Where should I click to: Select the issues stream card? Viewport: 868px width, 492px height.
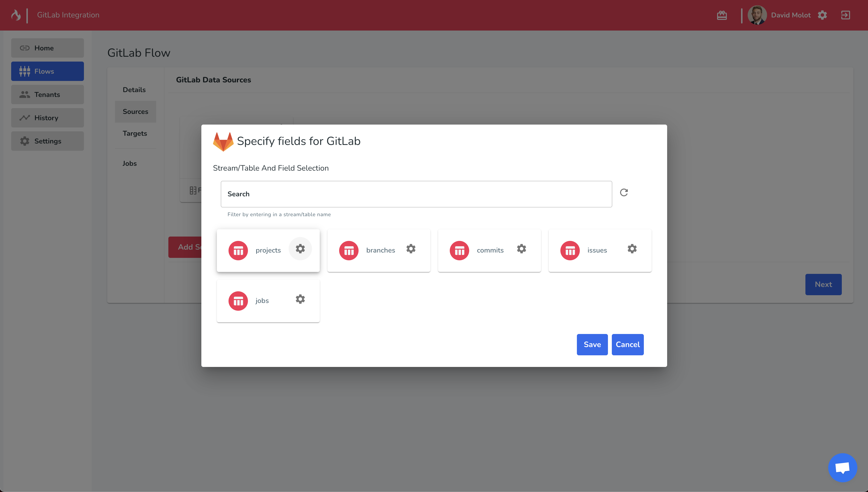[x=599, y=250]
